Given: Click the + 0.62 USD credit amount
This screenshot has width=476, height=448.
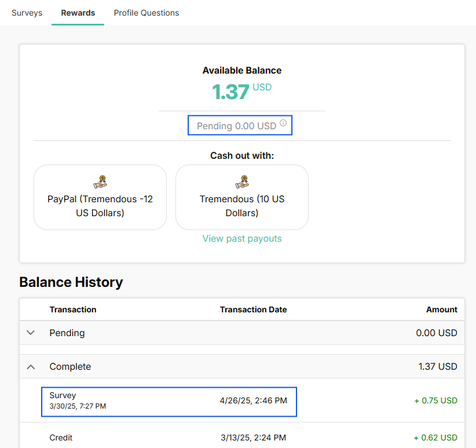Looking at the screenshot, I should (x=435, y=438).
